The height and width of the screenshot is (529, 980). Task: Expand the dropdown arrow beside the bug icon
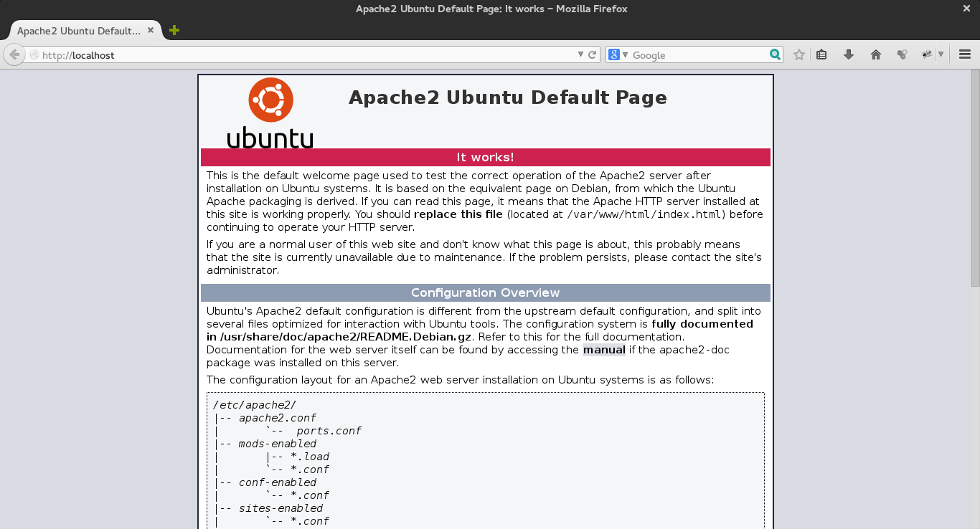[x=941, y=54]
